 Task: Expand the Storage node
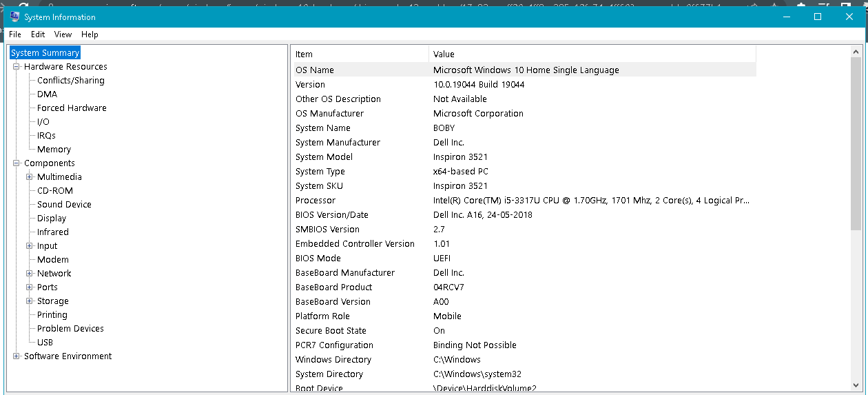[30, 301]
